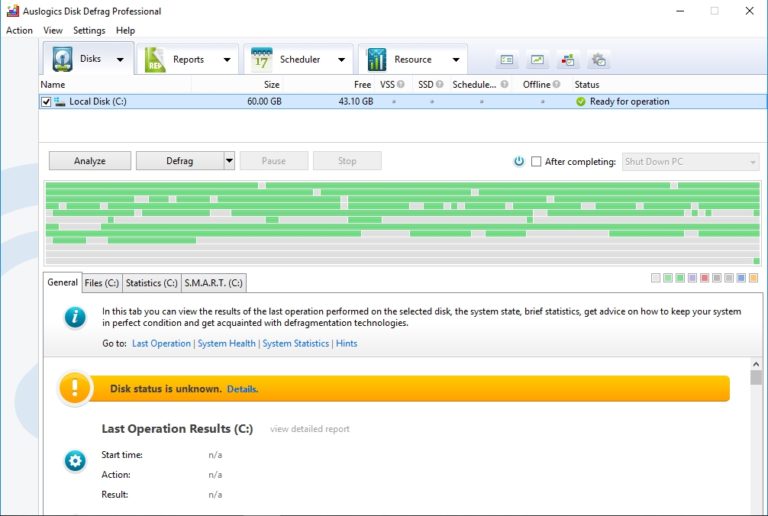
Task: Open the Settings menu
Action: [89, 30]
